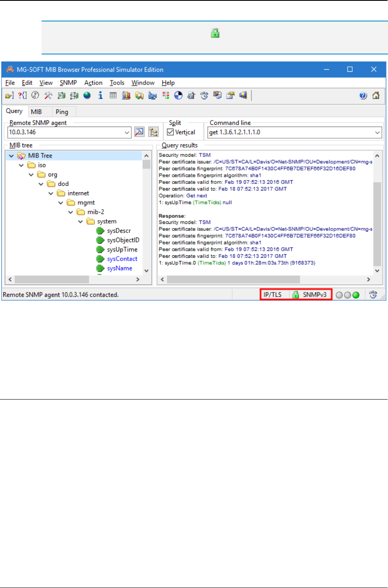Image resolution: width=388 pixels, height=588 pixels.
Task: Collapse the system tree node
Action: pos(81,222)
